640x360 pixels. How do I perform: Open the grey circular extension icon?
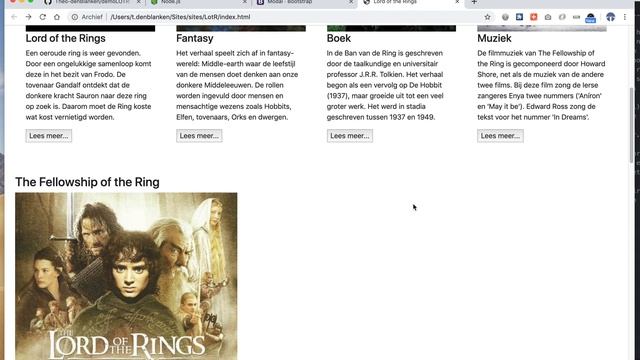[x=505, y=17]
